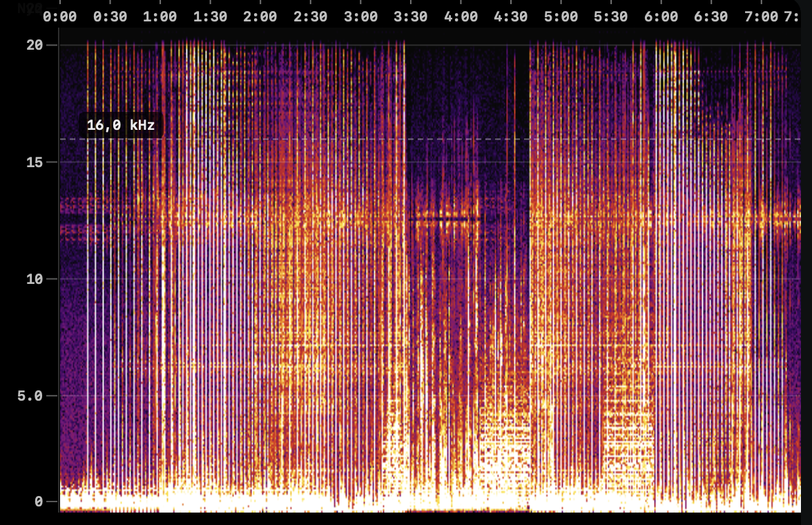Click the dashed 16 kHz frequency line
The width and height of the screenshot is (812, 525).
pos(414,140)
